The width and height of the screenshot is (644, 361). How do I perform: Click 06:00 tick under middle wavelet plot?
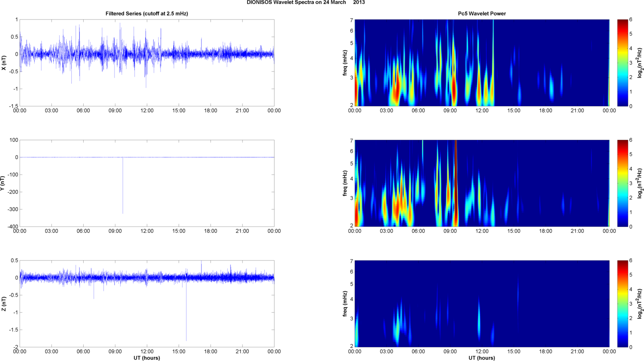click(418, 231)
